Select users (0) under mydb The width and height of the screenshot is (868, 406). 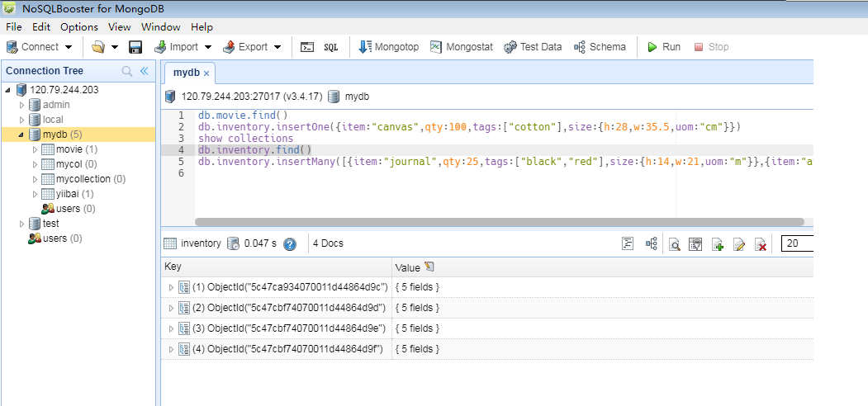pyautogui.click(x=75, y=209)
